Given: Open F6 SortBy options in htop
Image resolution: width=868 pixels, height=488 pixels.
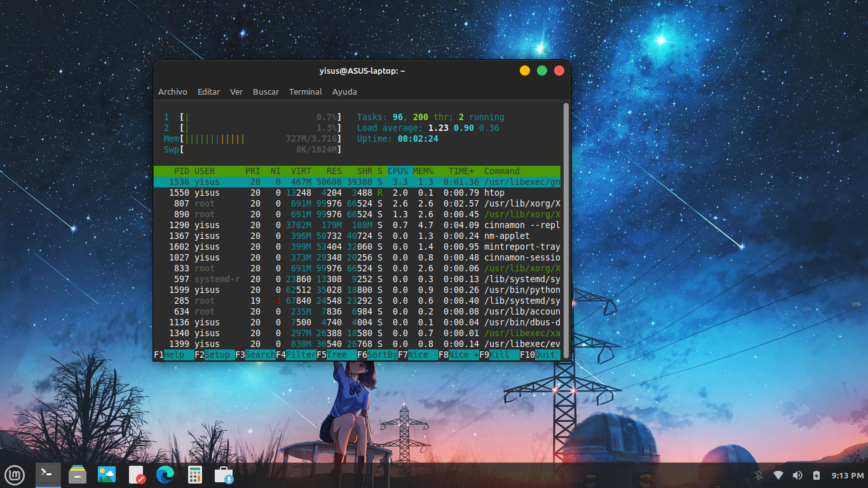Looking at the screenshot, I should pos(377,355).
